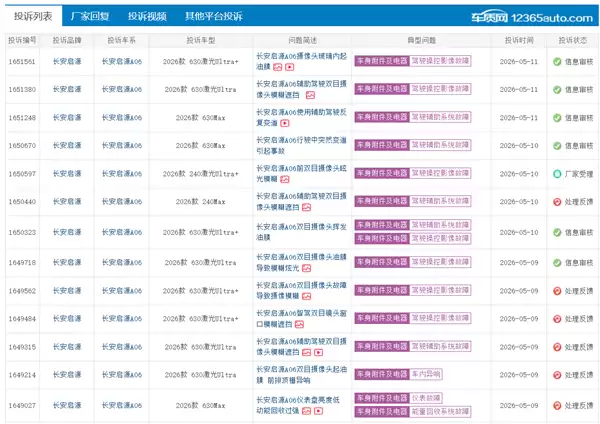This screenshot has width=600, height=424.
Task: Switch to the 厂家回复 tab
Action: 90,16
